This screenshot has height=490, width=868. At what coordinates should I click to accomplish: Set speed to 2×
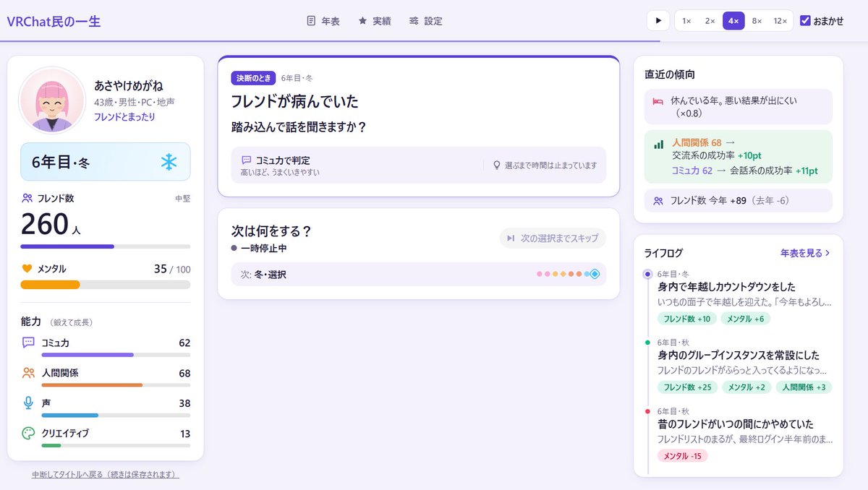pyautogui.click(x=710, y=21)
